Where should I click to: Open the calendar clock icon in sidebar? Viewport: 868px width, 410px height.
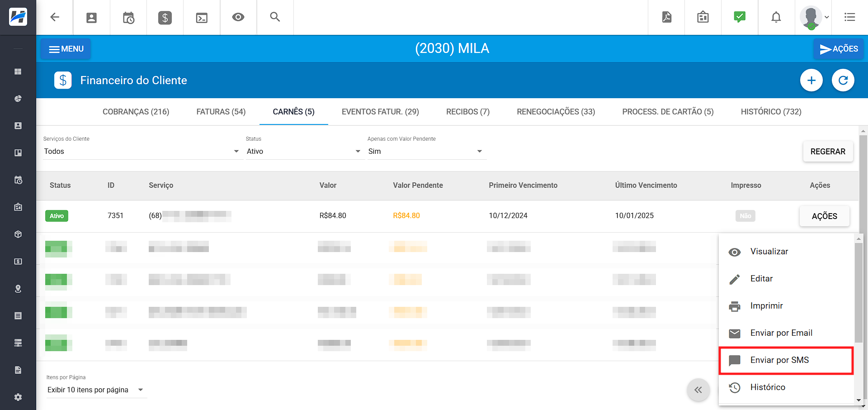pyautogui.click(x=18, y=180)
